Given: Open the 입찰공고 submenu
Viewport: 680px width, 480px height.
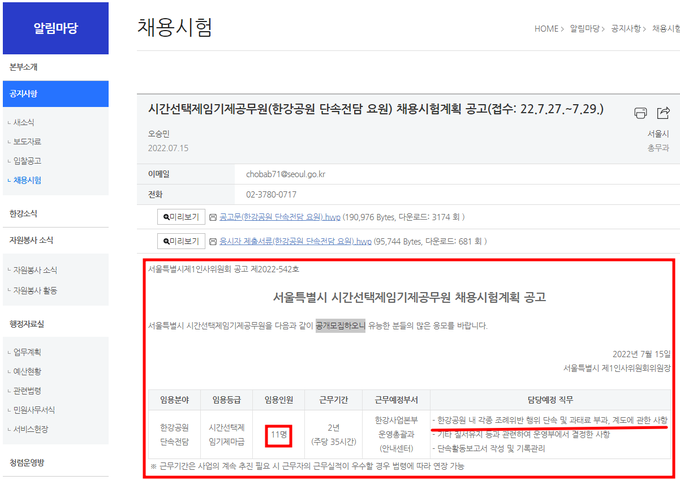Looking at the screenshot, I should pos(27,161).
